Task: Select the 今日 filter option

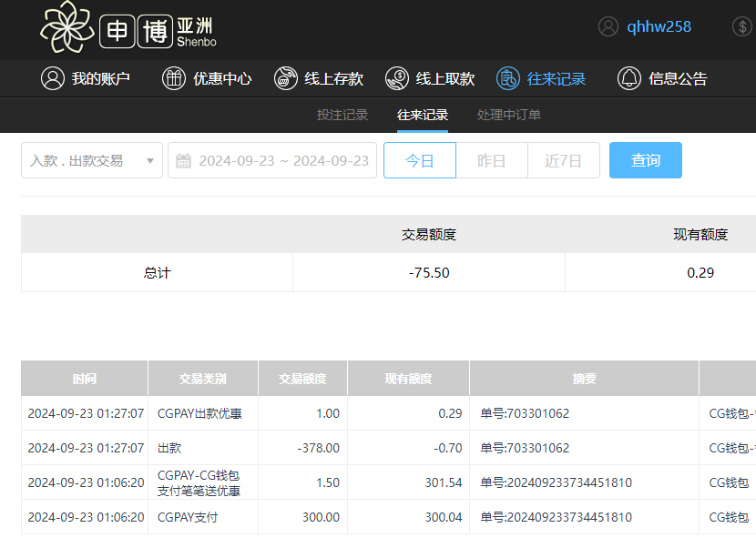Action: [x=419, y=159]
